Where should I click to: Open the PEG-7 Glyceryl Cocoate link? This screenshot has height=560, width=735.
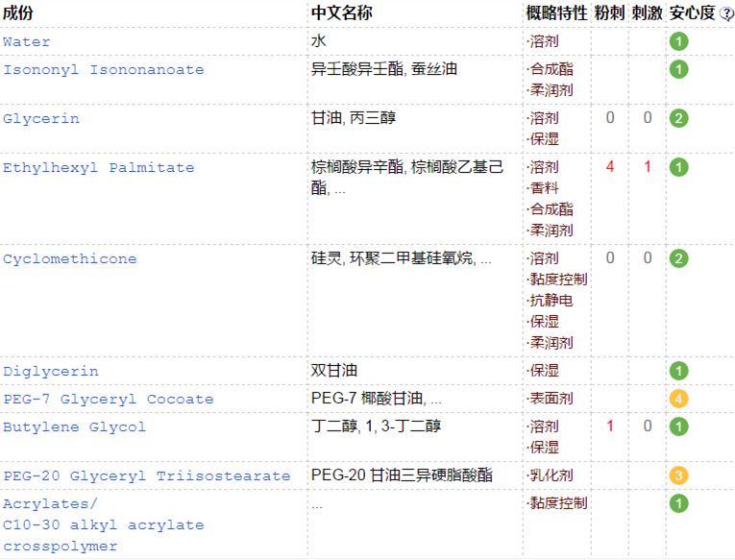tap(109, 400)
